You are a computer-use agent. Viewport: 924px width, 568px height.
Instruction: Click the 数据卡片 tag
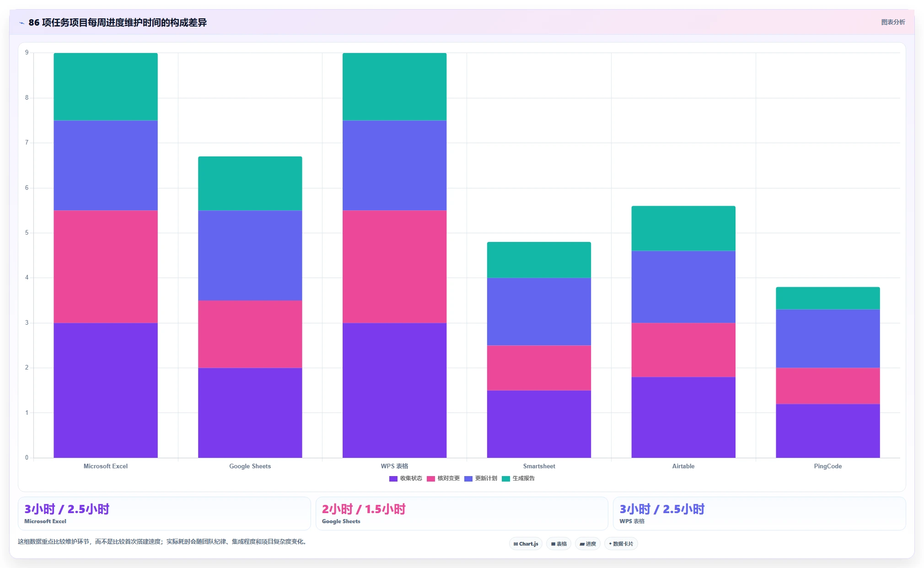coord(621,544)
